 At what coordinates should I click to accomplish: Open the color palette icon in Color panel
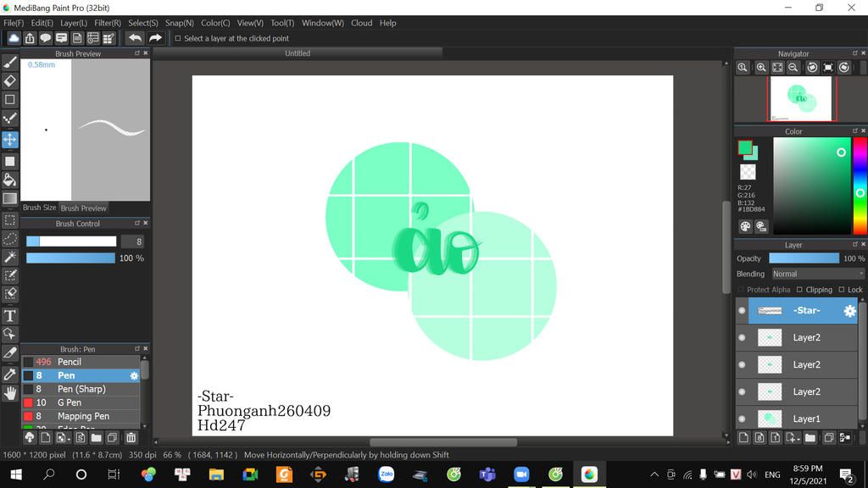coord(745,226)
